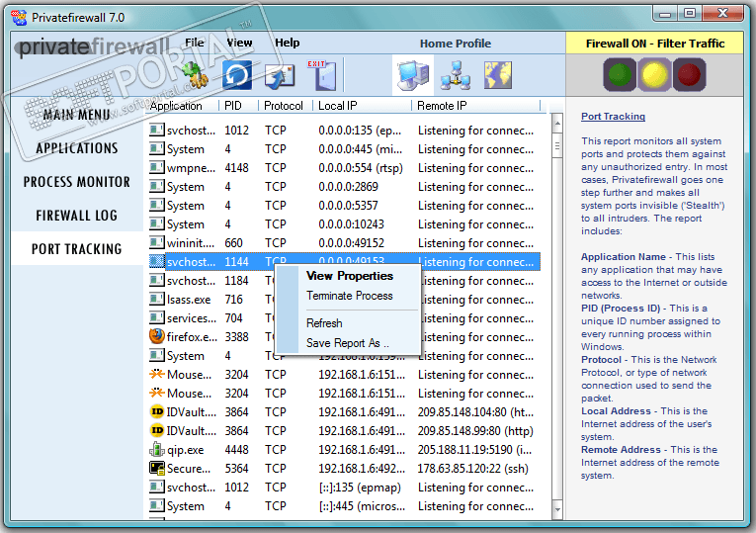Sort by the Protocol column header

tap(286, 106)
